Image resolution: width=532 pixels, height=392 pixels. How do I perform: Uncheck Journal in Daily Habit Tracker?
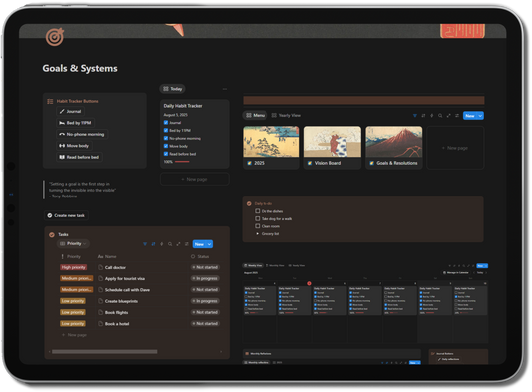pyautogui.click(x=166, y=122)
